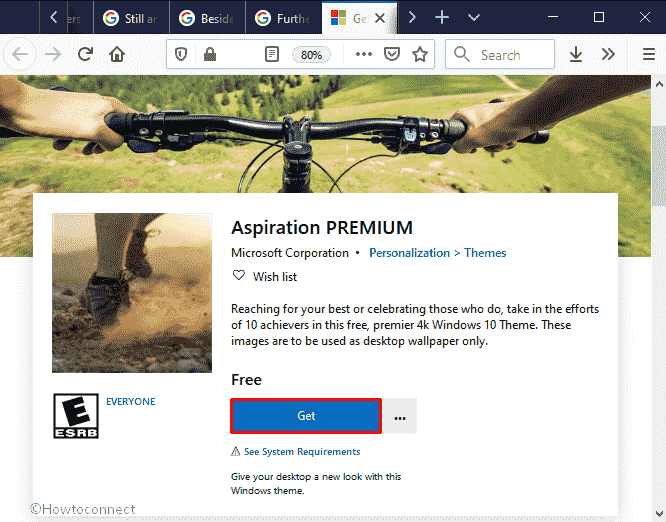Show site security padlock info
666x522 pixels.
coord(210,54)
